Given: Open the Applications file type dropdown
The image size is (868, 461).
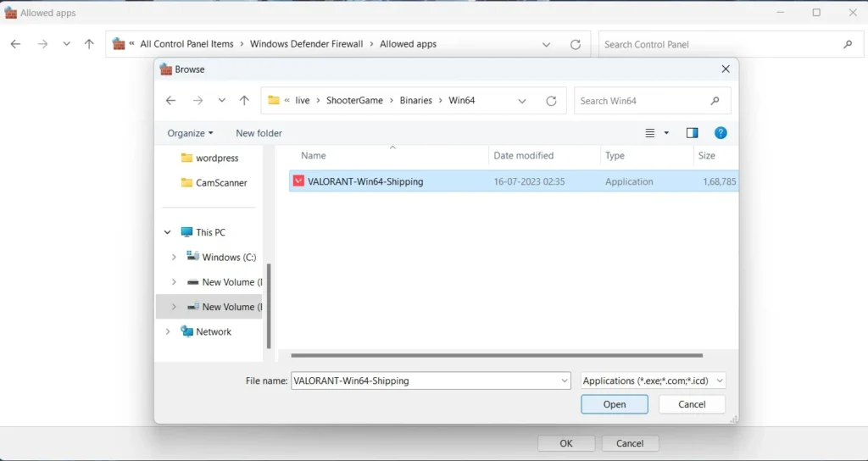Looking at the screenshot, I should coord(654,380).
